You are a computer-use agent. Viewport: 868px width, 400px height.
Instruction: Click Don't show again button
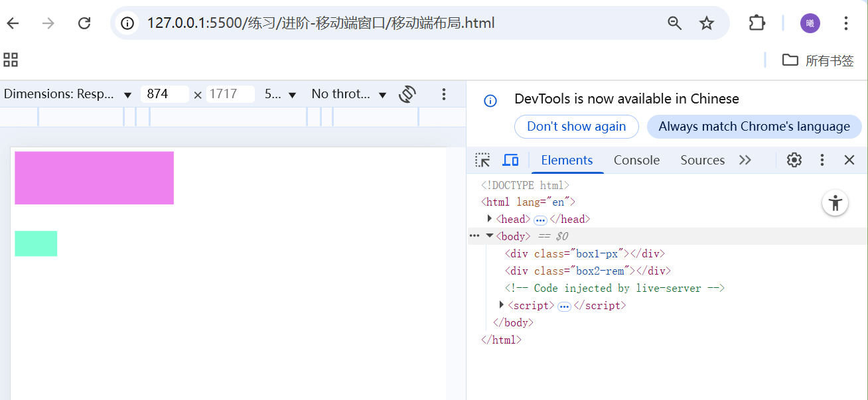[577, 127]
